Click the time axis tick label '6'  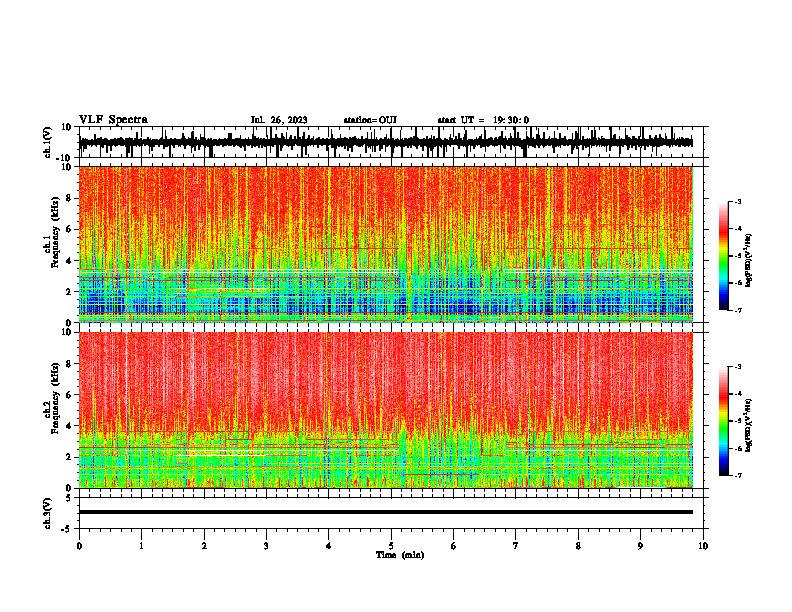[x=454, y=546]
